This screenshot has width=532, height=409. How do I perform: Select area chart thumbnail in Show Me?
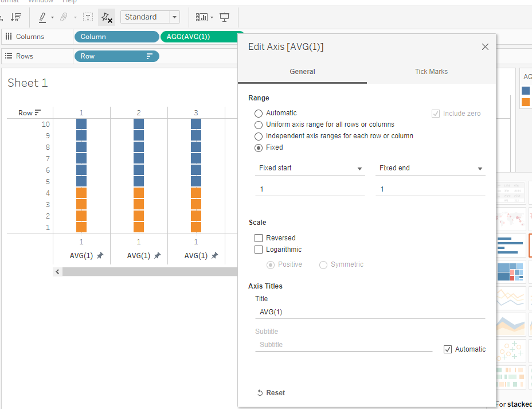pos(511,324)
